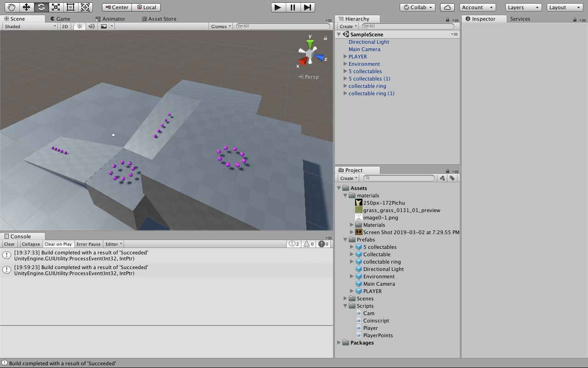Search by type icon in Project
Screen dimensions: 588x368
(442, 178)
